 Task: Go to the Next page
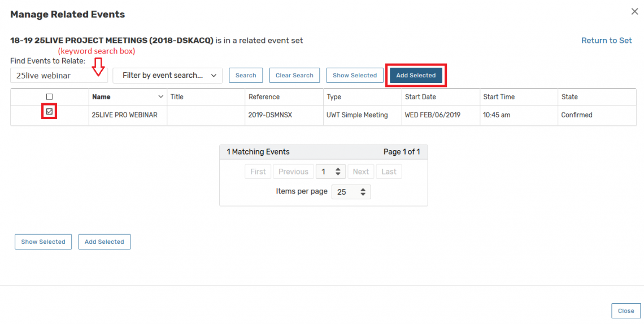click(x=360, y=172)
